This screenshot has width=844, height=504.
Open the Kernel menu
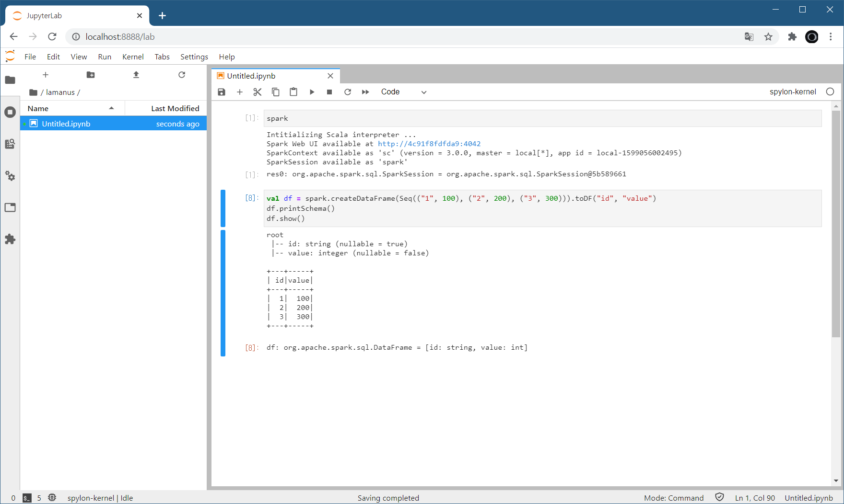133,57
